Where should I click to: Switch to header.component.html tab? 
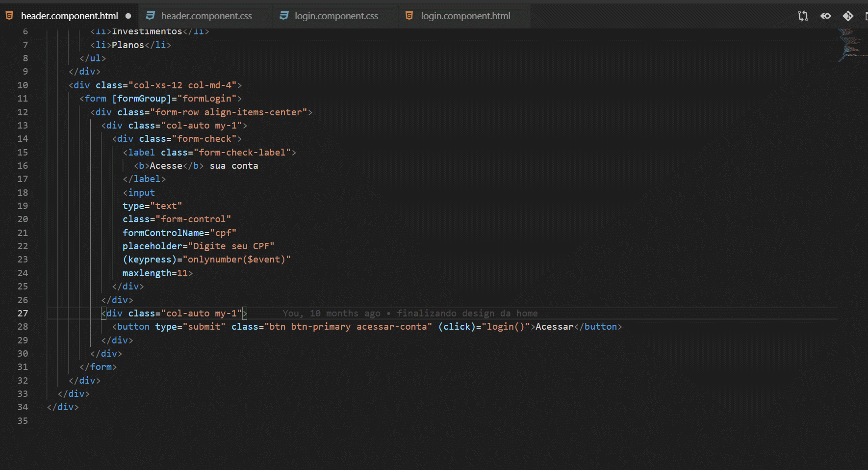point(69,16)
